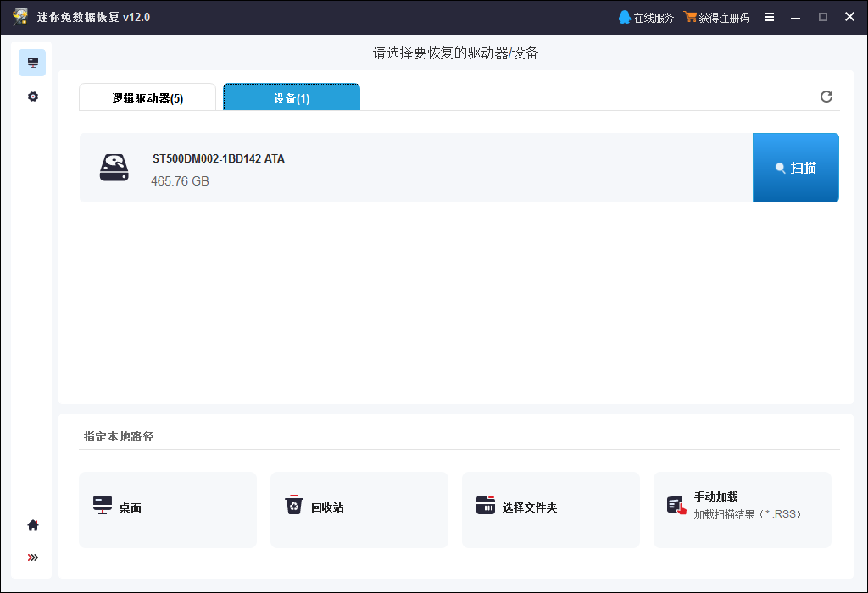Click the home icon in sidebar
868x593 pixels.
(x=33, y=525)
